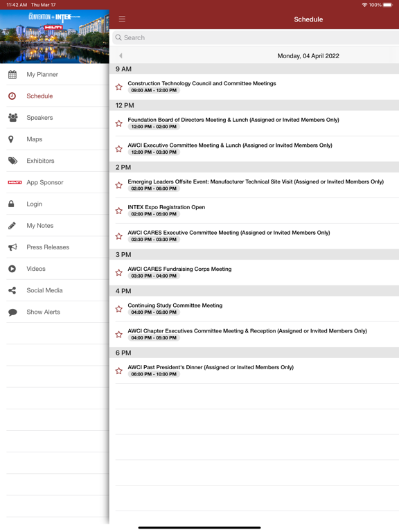The width and height of the screenshot is (399, 532).
Task: Open Show Alerts menu item
Action: [54, 312]
